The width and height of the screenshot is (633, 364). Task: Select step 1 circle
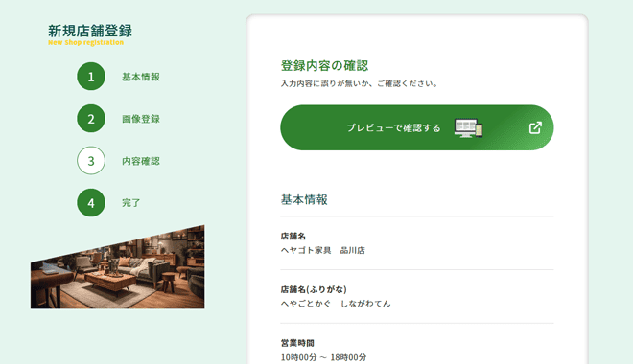tap(91, 77)
